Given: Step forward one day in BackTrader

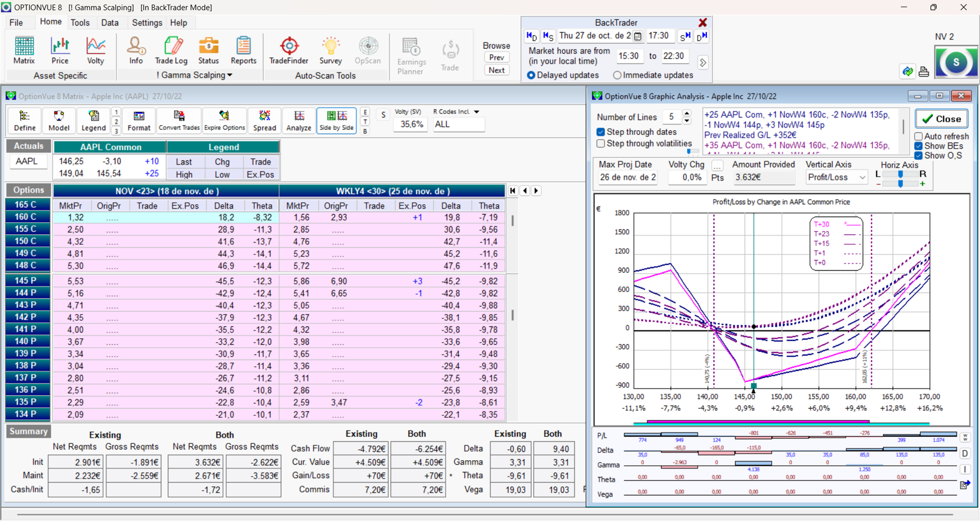Looking at the screenshot, I should [702, 36].
